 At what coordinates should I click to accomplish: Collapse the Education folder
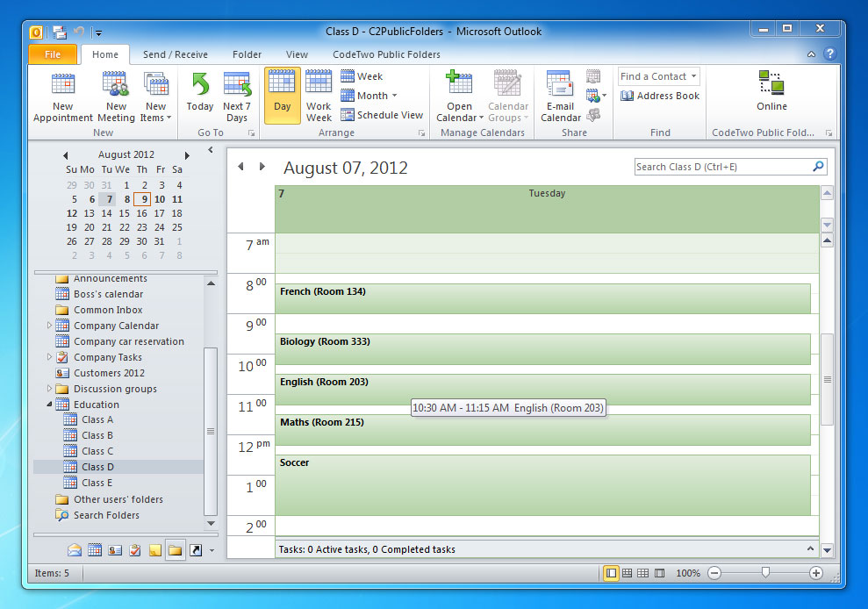coord(49,405)
